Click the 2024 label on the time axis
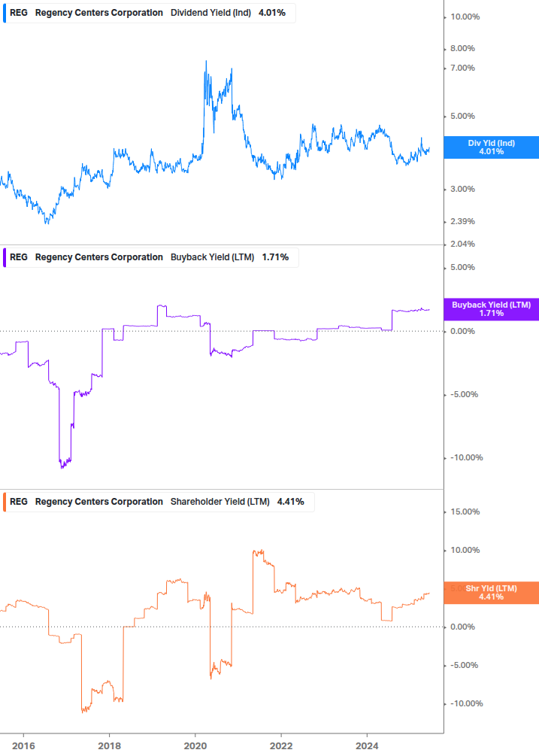The image size is (539, 756). [367, 746]
